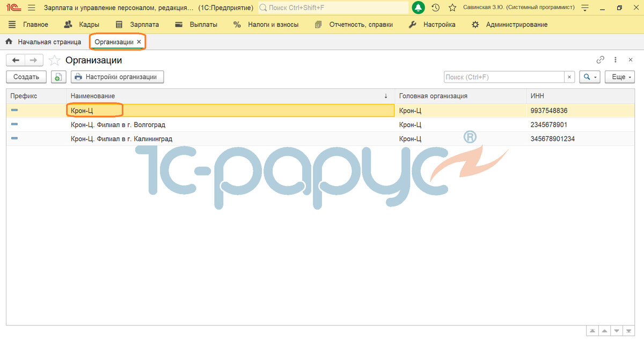Click user name Савинская З.Ю.
This screenshot has width=644, height=340.
518,8
